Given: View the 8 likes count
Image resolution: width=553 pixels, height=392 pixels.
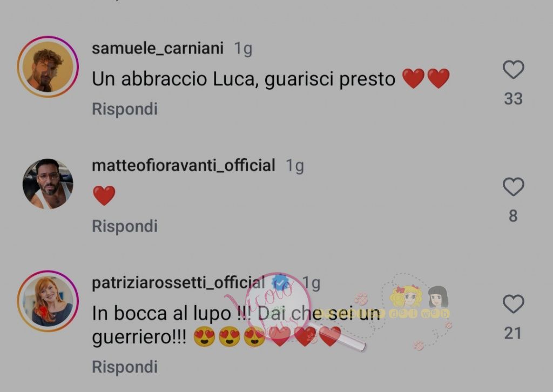Looking at the screenshot, I should (x=513, y=216).
